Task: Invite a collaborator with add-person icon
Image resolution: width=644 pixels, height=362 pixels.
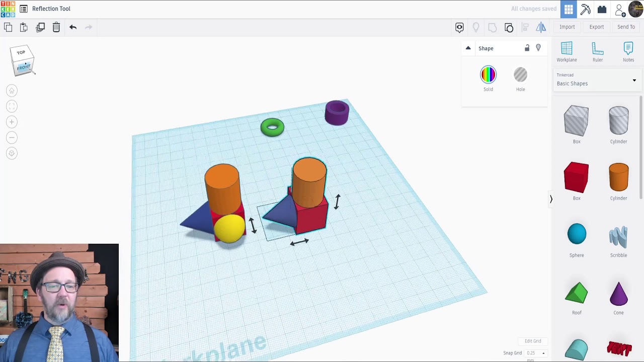Action: (x=620, y=10)
